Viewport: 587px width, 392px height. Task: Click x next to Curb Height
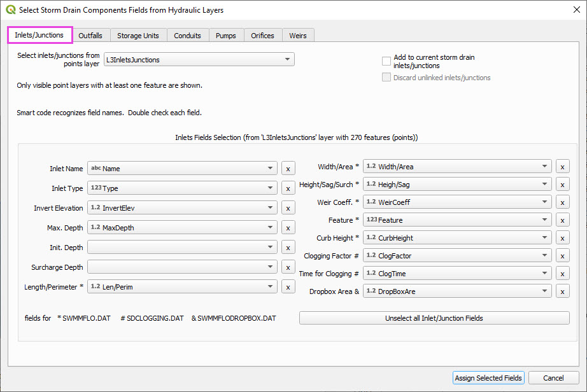pos(562,238)
